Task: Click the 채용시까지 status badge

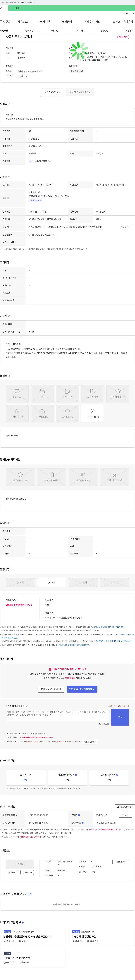Action: pyautogui.click(x=123, y=37)
